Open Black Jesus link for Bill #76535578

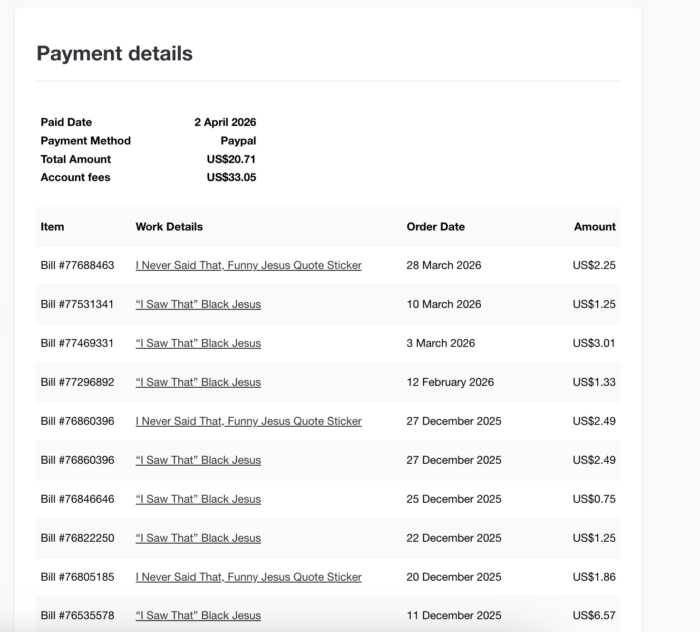[198, 615]
